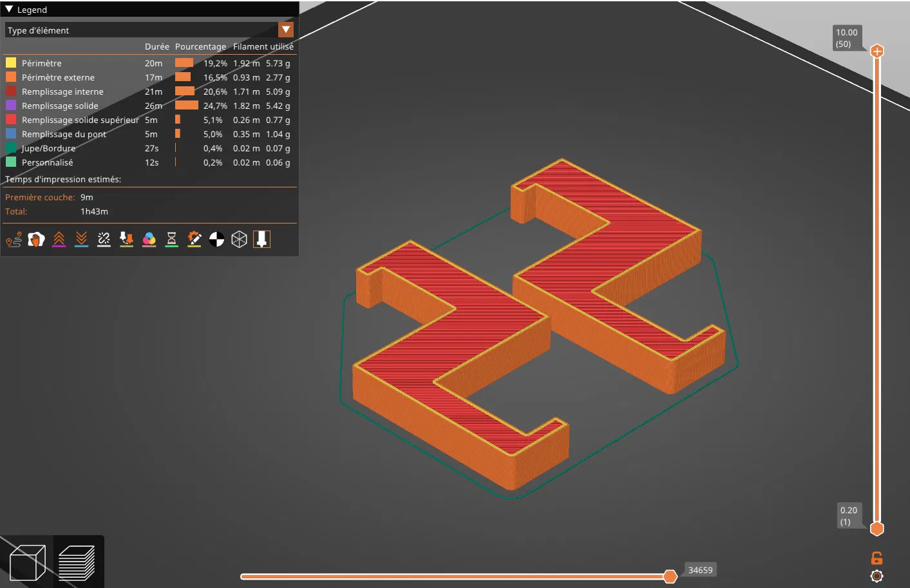Click the bottom layer slider thumb
The height and width of the screenshot is (588, 910).
[x=877, y=529]
